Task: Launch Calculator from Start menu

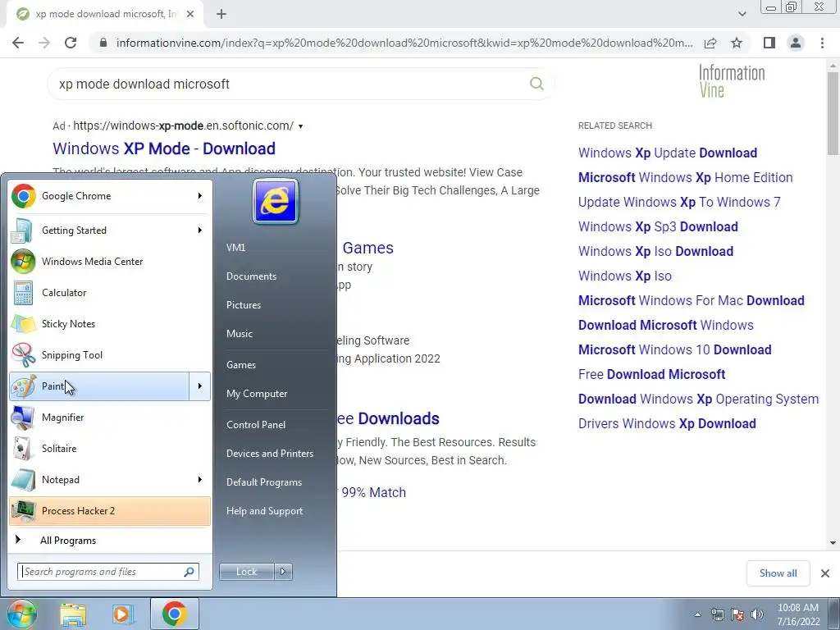Action: 110,293
